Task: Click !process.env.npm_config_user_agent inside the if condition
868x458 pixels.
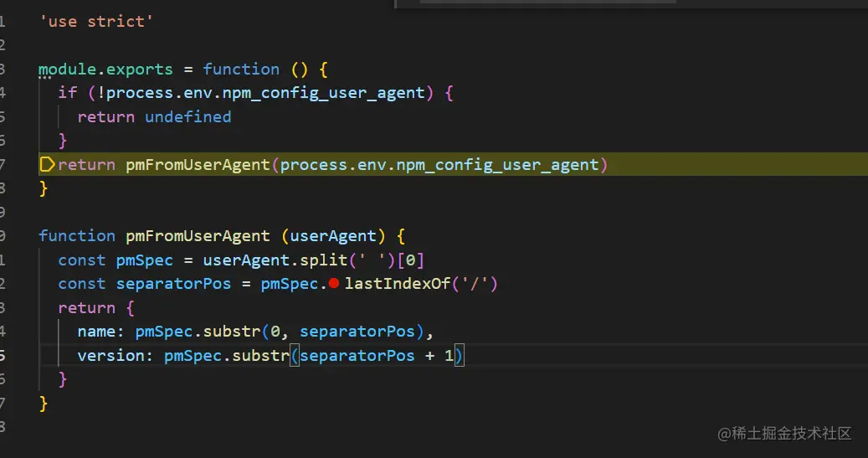Action: [260, 93]
